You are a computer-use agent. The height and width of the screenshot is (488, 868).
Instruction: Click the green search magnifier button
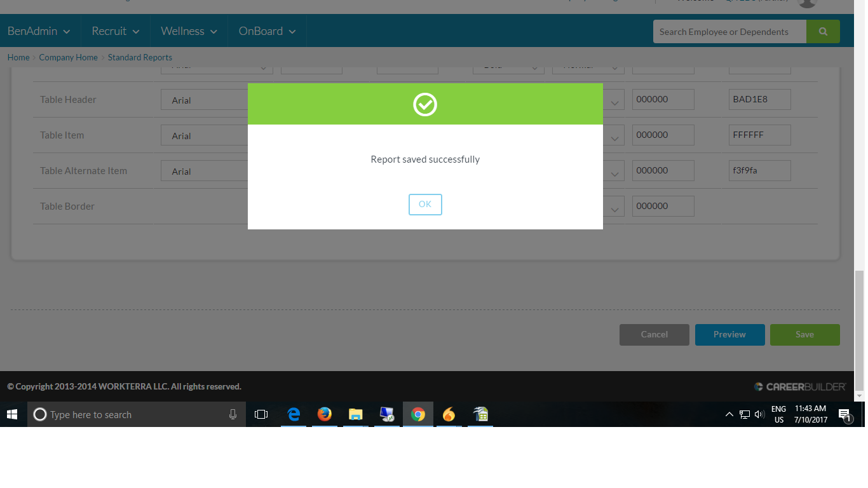[x=823, y=32]
